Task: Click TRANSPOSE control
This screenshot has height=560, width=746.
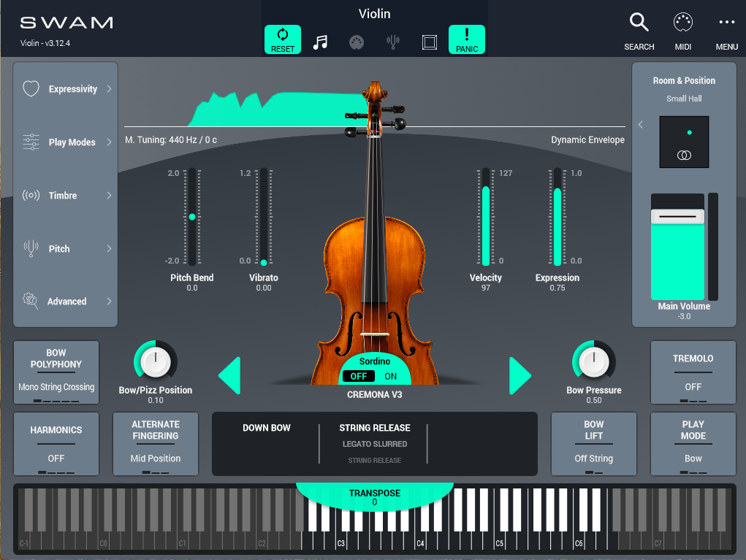Action: 374,496
